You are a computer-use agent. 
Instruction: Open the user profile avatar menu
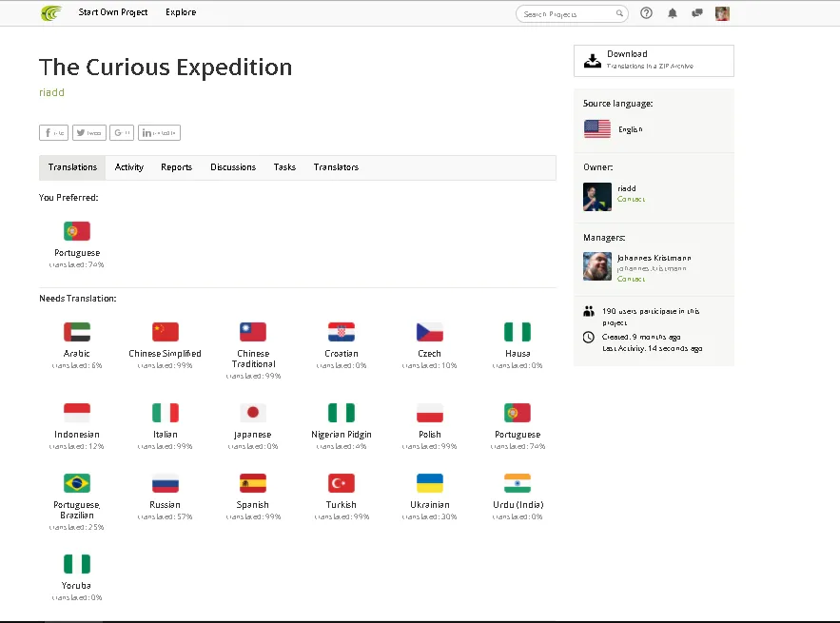point(722,13)
